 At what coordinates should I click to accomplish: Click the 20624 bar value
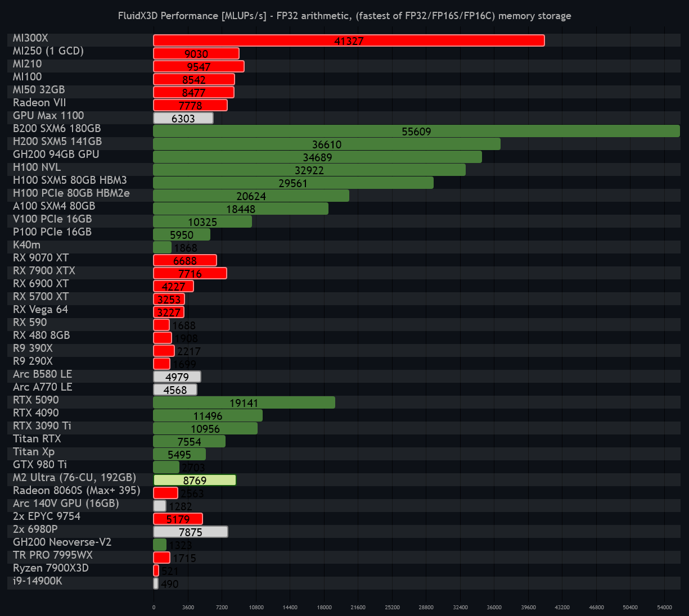tap(251, 196)
